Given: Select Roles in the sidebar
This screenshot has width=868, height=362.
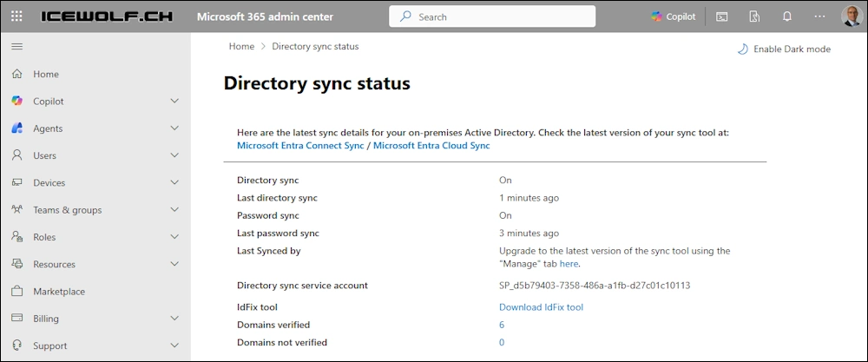Looking at the screenshot, I should 44,237.
